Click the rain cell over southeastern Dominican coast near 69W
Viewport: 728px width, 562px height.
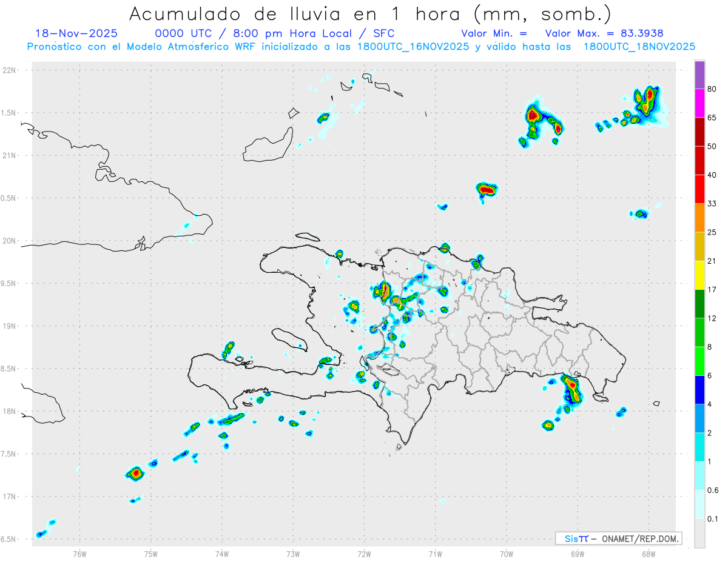point(571,389)
